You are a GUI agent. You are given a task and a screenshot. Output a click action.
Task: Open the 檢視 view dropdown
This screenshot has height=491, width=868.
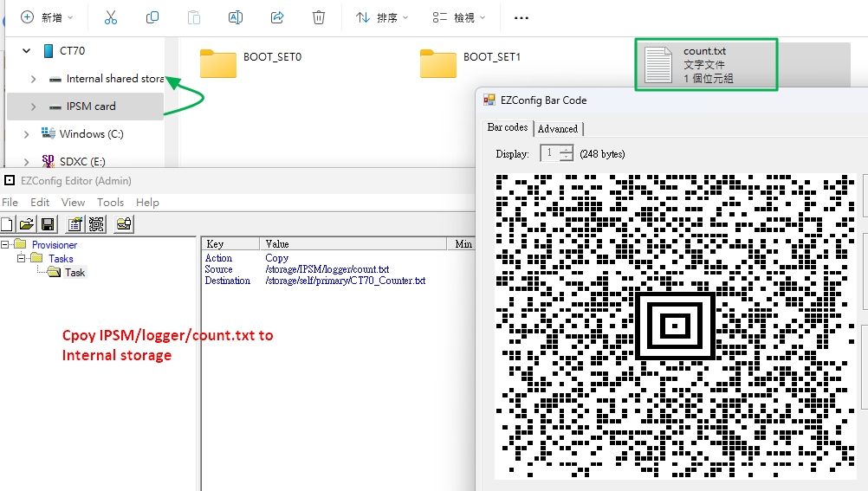[459, 17]
